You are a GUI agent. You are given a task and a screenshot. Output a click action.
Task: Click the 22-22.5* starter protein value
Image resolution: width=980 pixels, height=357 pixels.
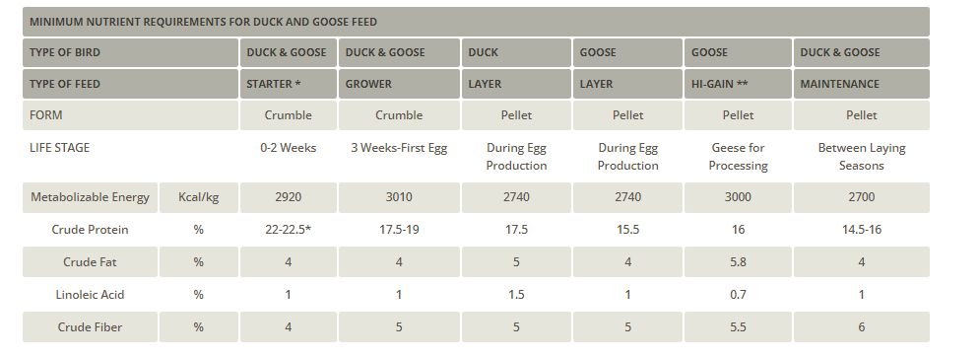pyautogui.click(x=289, y=230)
